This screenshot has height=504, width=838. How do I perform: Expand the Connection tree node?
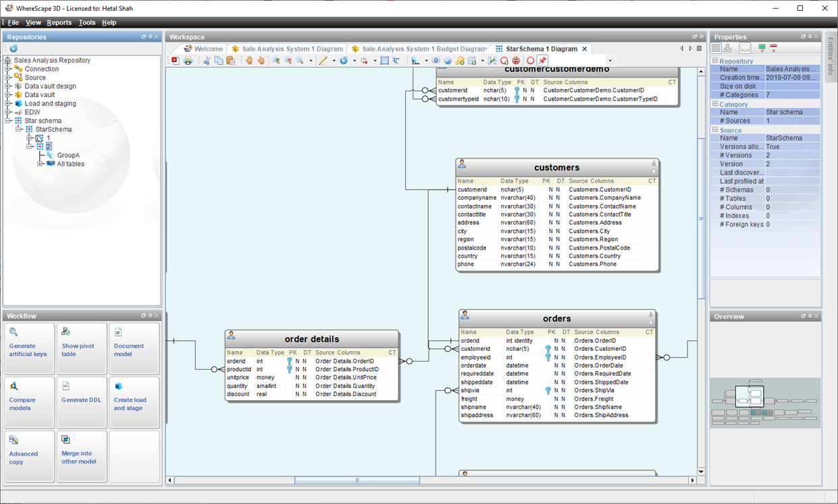[8, 69]
